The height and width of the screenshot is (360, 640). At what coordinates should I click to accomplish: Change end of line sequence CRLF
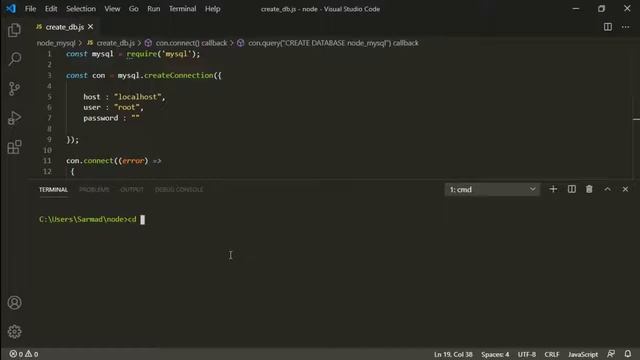[x=552, y=354]
